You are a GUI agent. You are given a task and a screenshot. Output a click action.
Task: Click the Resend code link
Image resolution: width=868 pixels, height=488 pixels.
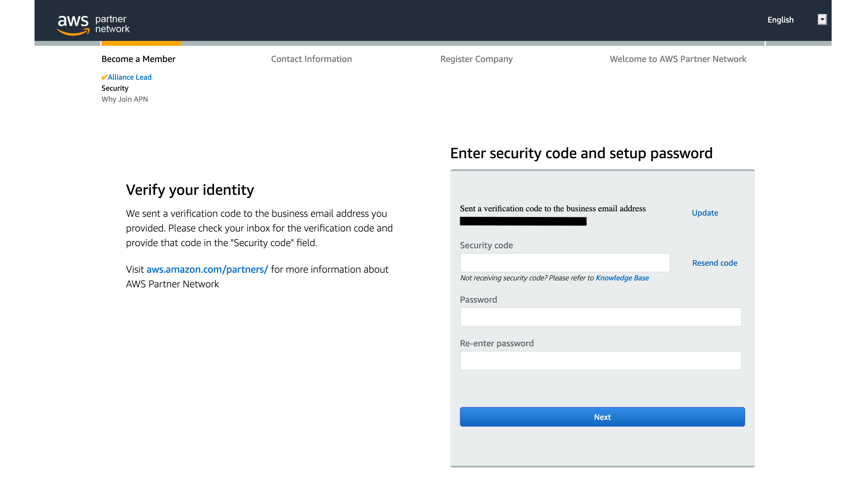tap(715, 263)
